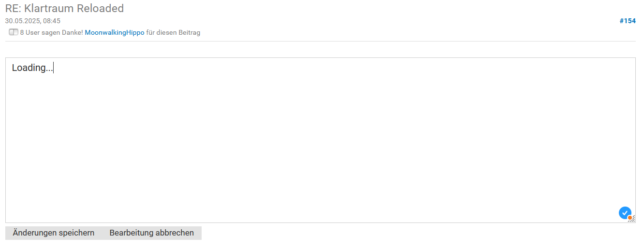Save edits with Änderungen speichern
This screenshot has height=250, width=644.
point(54,233)
